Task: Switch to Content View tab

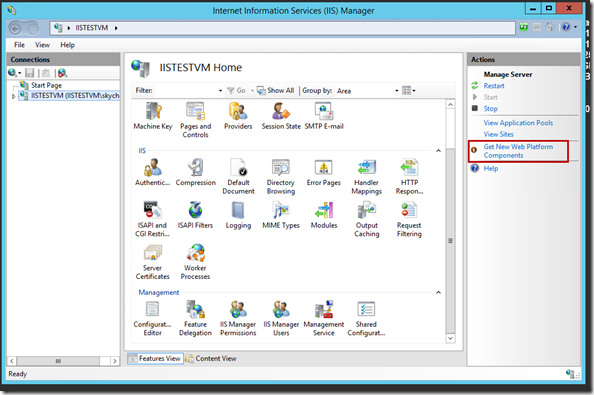Action: click(211, 358)
